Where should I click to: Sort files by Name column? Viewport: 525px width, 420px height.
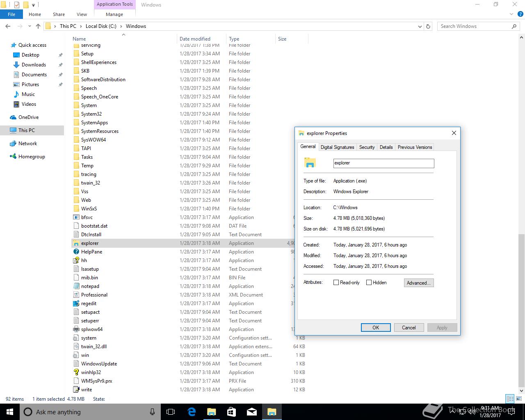pos(123,39)
